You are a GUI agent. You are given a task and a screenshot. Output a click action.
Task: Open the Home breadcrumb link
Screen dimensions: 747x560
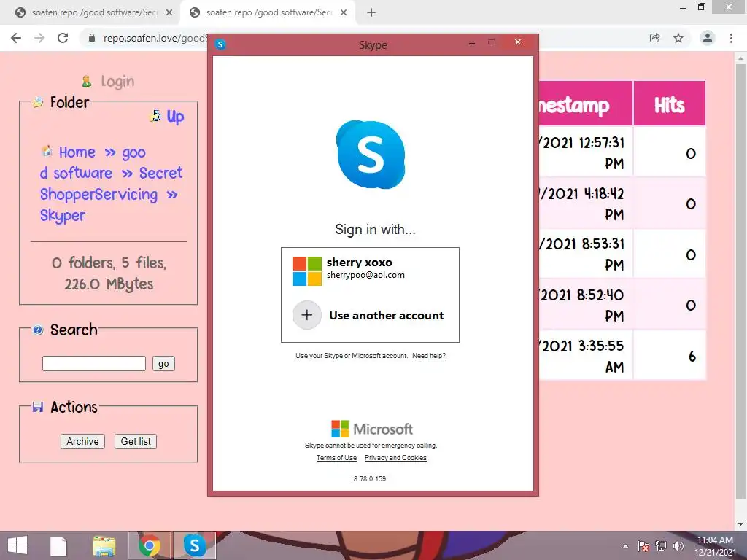click(x=77, y=152)
